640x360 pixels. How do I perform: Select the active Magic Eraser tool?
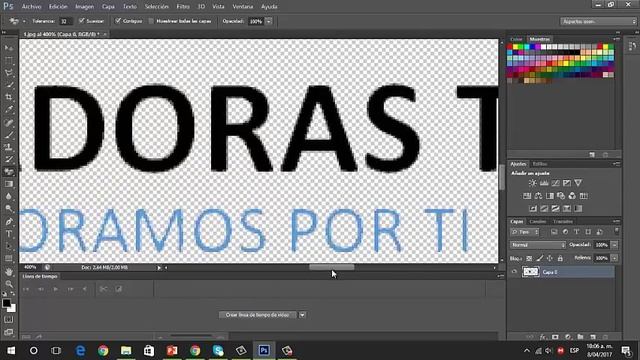pyautogui.click(x=9, y=172)
